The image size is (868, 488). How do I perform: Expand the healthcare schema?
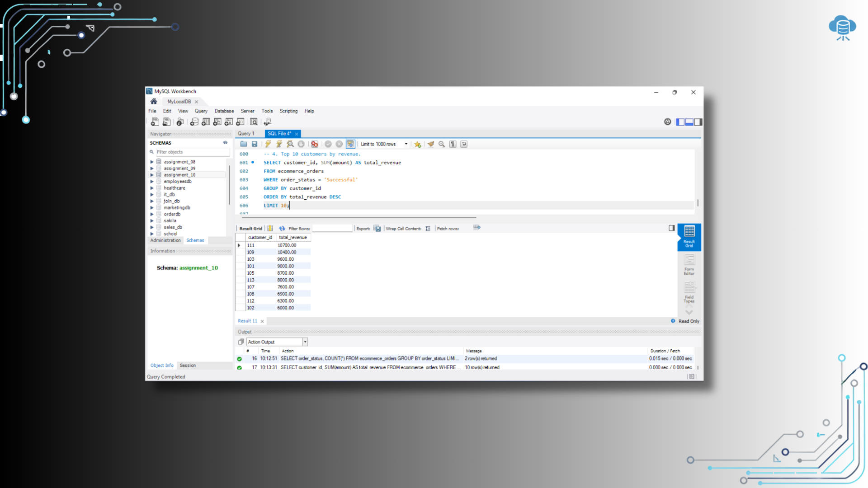tap(152, 188)
